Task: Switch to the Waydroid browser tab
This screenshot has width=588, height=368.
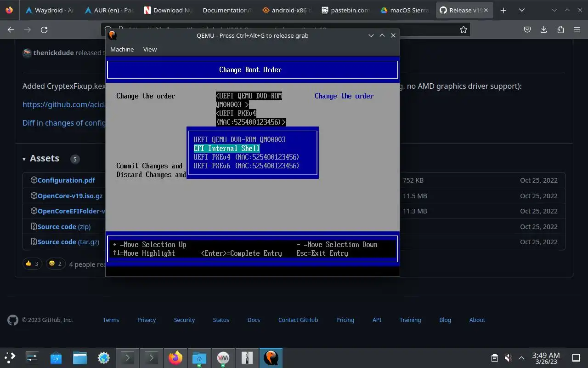Action: pyautogui.click(x=49, y=10)
